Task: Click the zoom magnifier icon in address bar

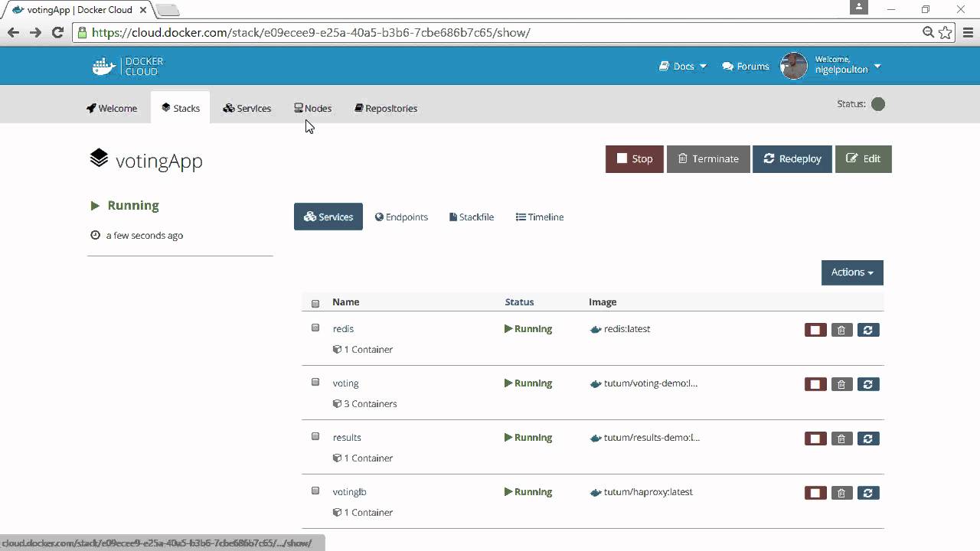Action: [x=928, y=32]
